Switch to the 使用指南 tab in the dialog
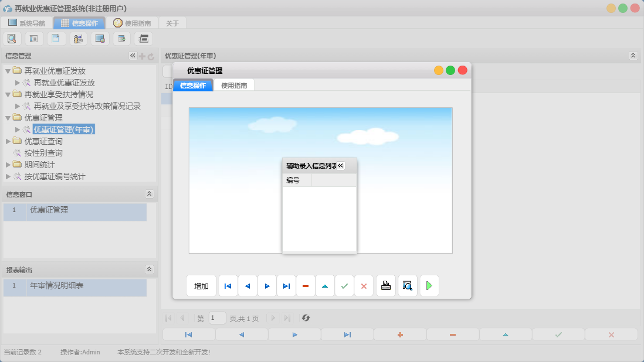644x362 pixels. click(233, 86)
